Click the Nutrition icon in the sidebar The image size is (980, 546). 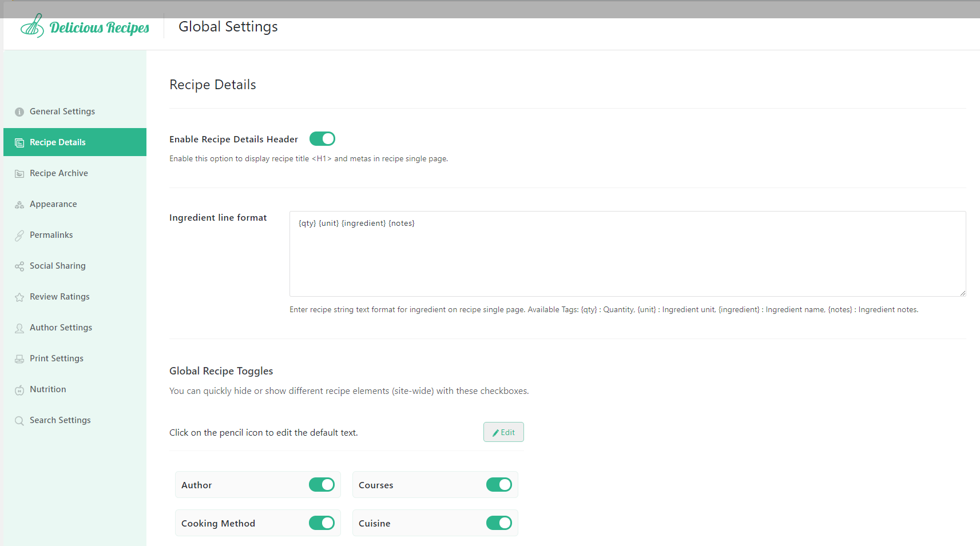pos(19,389)
